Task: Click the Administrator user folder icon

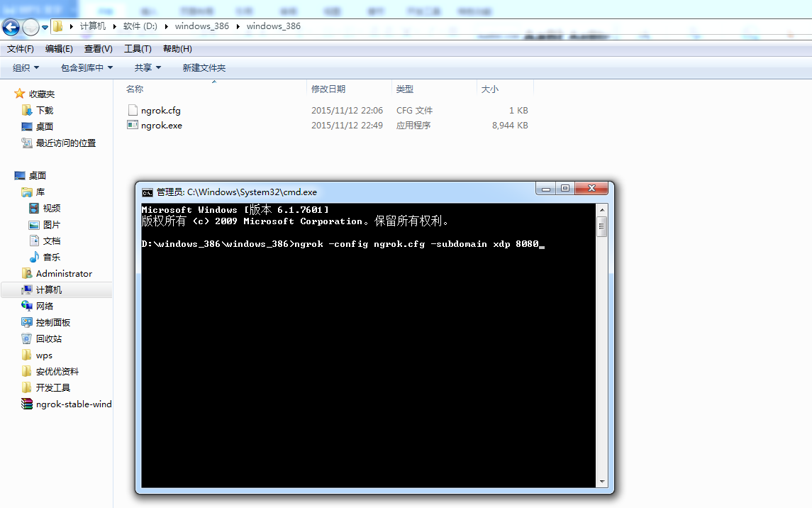Action: coord(27,273)
